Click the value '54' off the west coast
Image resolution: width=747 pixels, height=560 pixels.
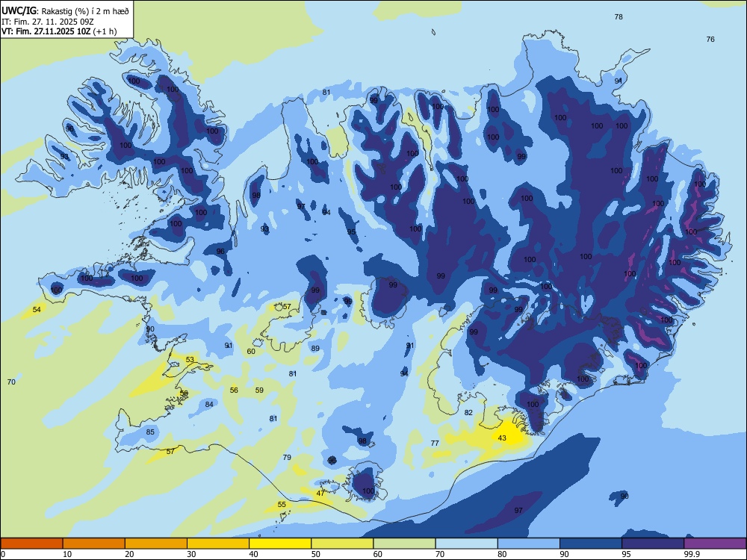tap(37, 310)
